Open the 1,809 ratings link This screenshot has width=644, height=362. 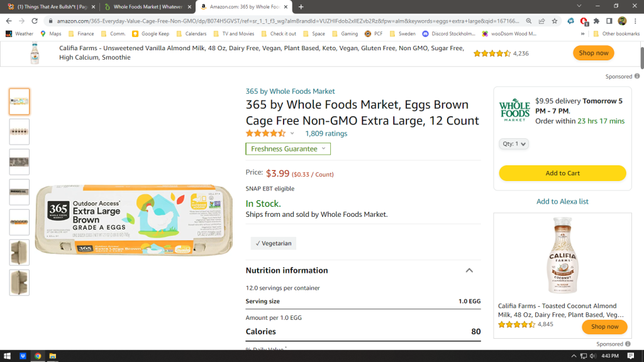[x=326, y=133]
